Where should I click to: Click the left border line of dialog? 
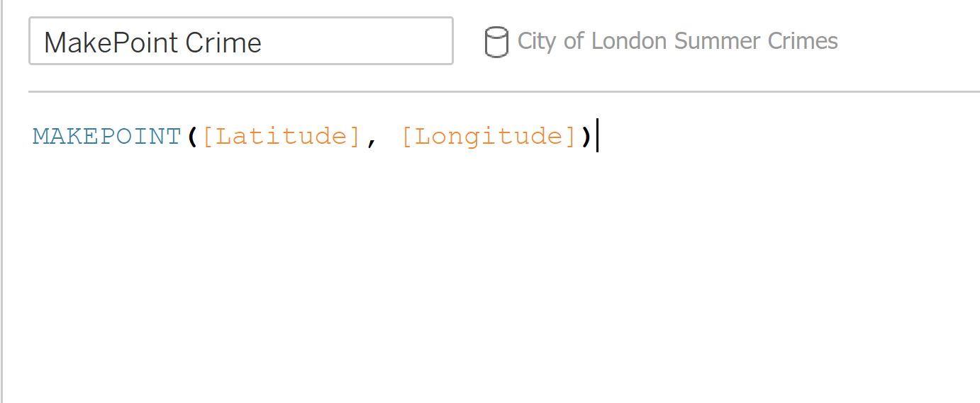point(2,201)
